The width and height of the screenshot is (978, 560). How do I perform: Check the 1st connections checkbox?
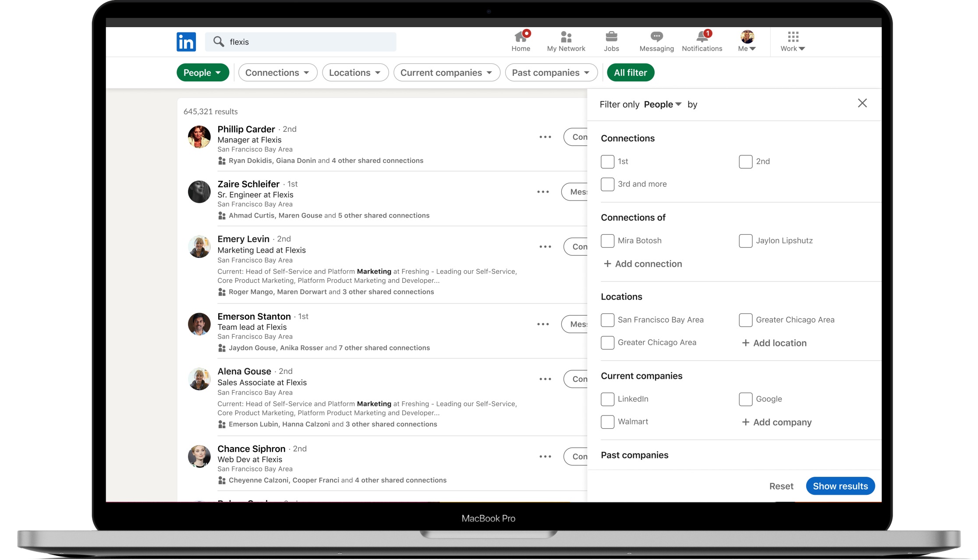(x=607, y=162)
